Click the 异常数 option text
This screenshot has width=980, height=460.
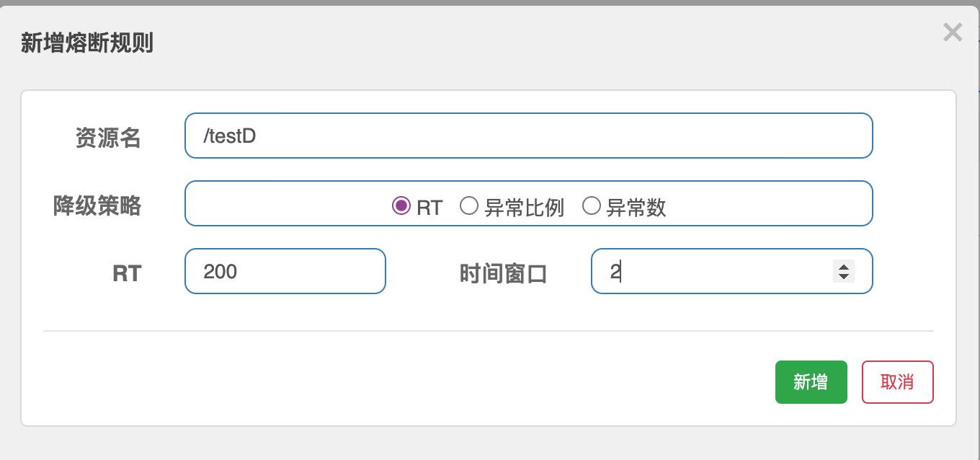pos(636,208)
